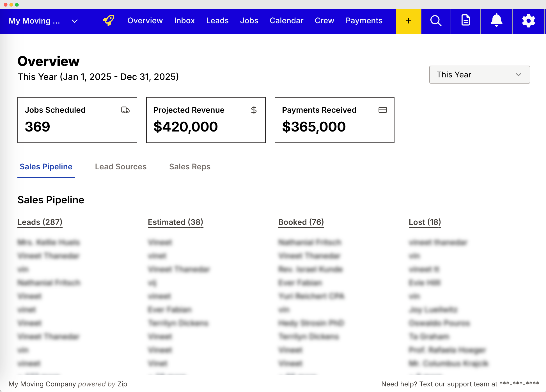The image size is (546, 392).
Task: Navigate to Calendar in the top menu
Action: point(286,20)
